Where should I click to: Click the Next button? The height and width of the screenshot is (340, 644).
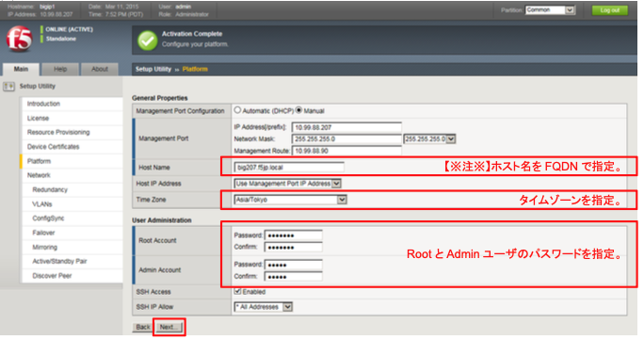click(169, 327)
